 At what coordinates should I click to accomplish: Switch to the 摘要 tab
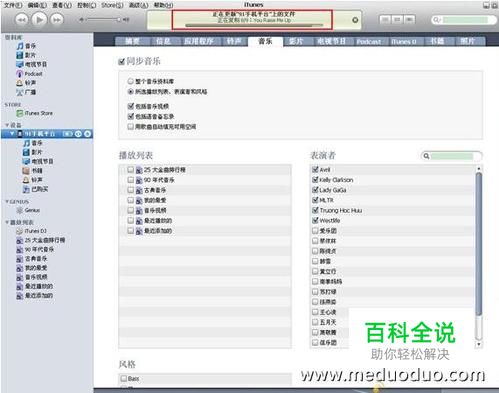pyautogui.click(x=133, y=41)
